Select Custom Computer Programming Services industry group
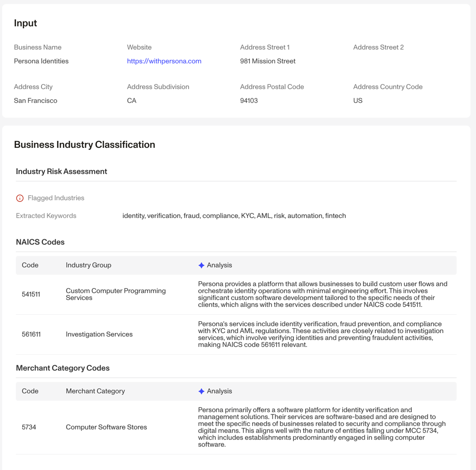The width and height of the screenshot is (476, 470). point(116,294)
